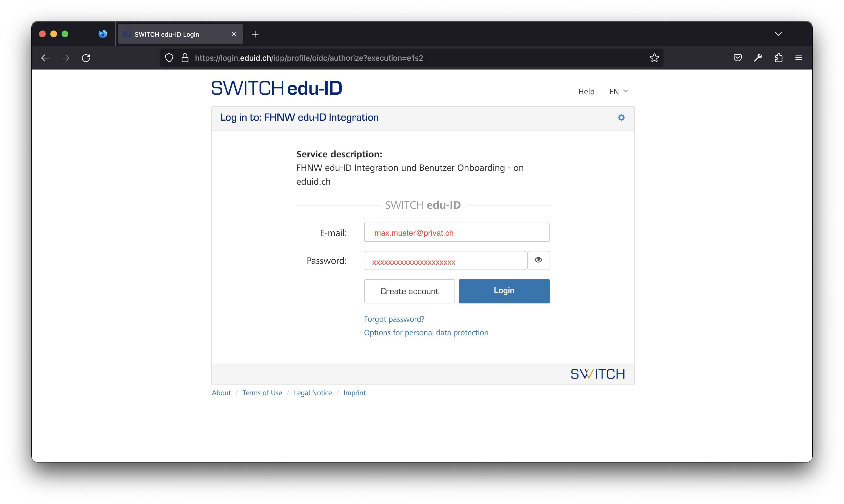Image resolution: width=844 pixels, height=504 pixels.
Task: Open the Firefox hamburger menu
Action: pos(799,58)
